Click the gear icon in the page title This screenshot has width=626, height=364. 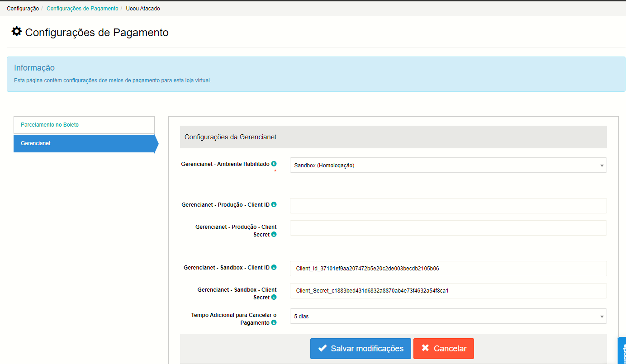[17, 32]
